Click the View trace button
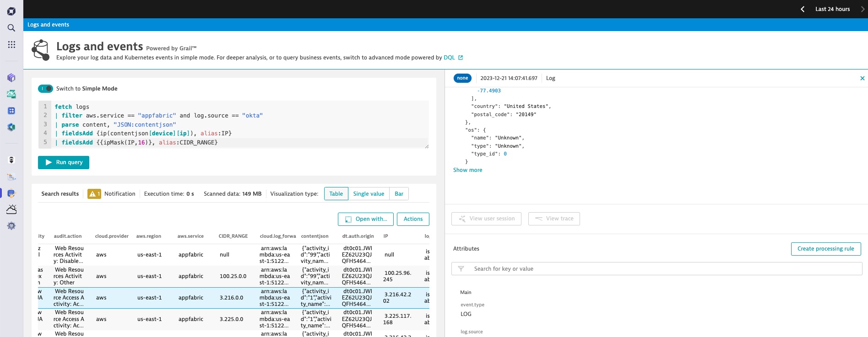 pos(554,219)
